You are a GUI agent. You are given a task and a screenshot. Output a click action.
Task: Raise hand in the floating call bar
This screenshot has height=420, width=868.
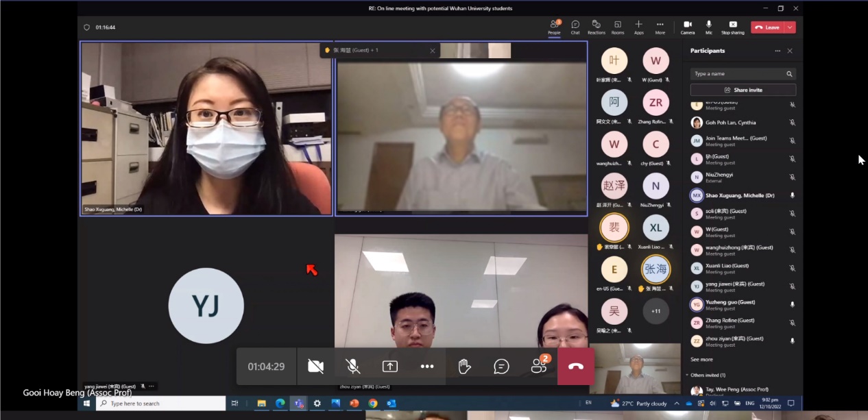[464, 367]
